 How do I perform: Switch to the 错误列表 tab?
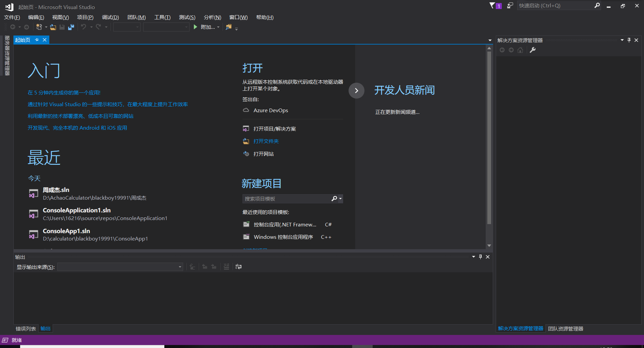26,329
